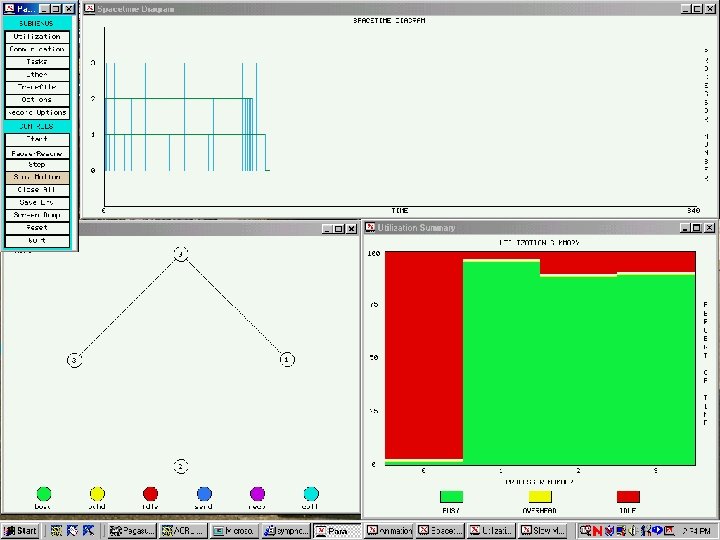Click Spacetime Diagram window title icon

coord(90,9)
